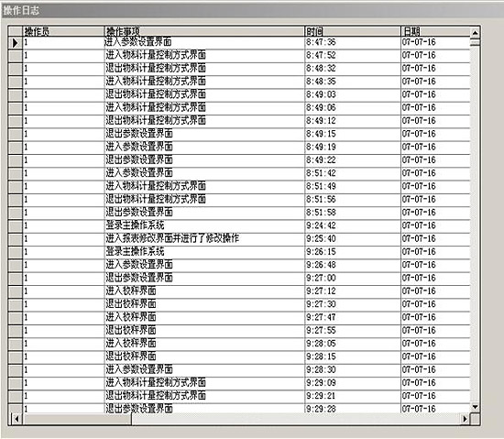Click the vertical scrollbar thumb

[475, 42]
